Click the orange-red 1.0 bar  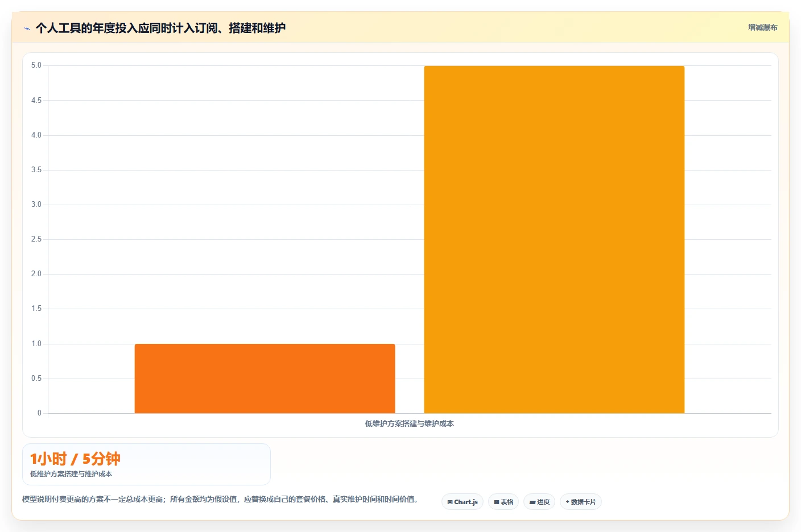pos(265,379)
